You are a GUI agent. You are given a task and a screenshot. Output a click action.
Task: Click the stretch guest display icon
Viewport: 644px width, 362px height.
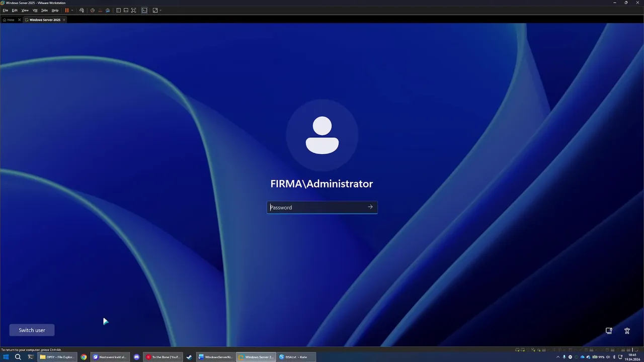(x=155, y=10)
